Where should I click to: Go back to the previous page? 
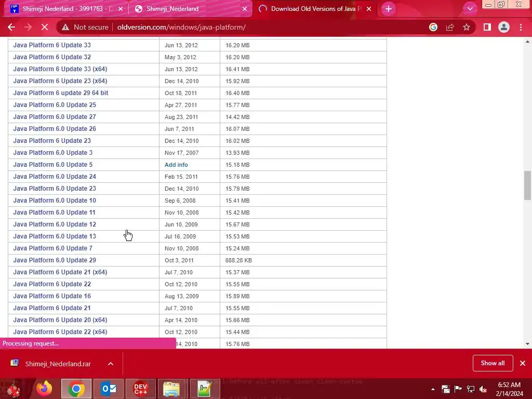point(11,27)
